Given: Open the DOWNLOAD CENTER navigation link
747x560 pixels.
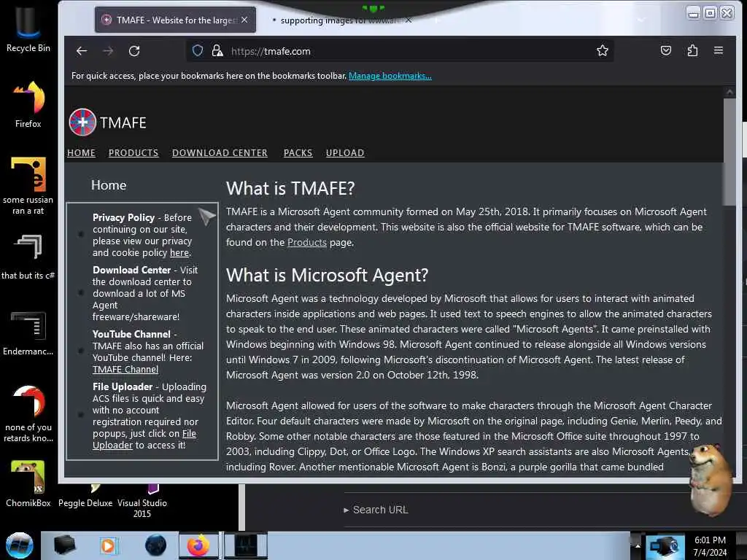Looking at the screenshot, I should point(220,153).
